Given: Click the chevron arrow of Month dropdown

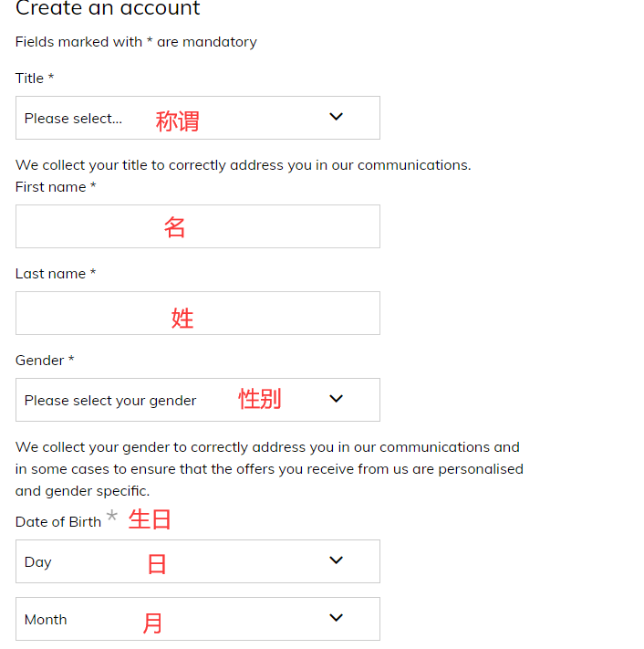Looking at the screenshot, I should (336, 618).
